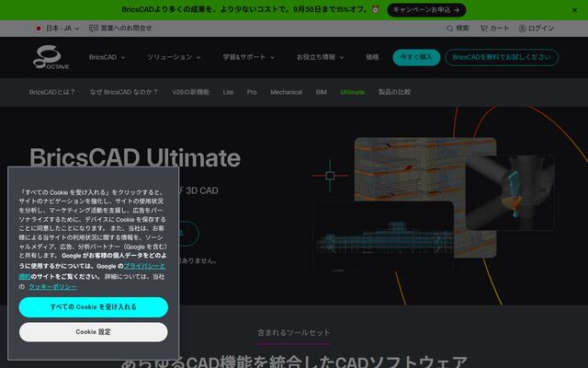Viewport: 588px width, 368px height.
Task: Open the shopping cart icon
Action: [484, 29]
